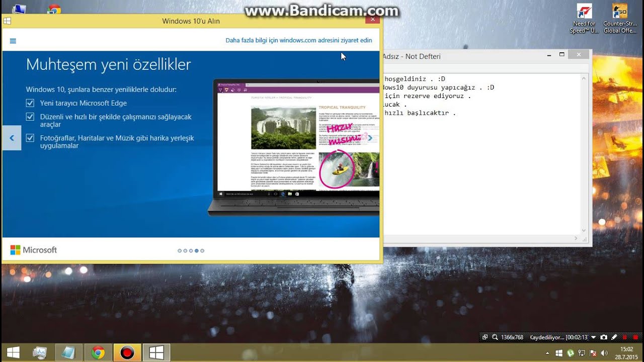Click the Microsoft logo in the footer
This screenshot has height=362, width=644.
coord(34,250)
